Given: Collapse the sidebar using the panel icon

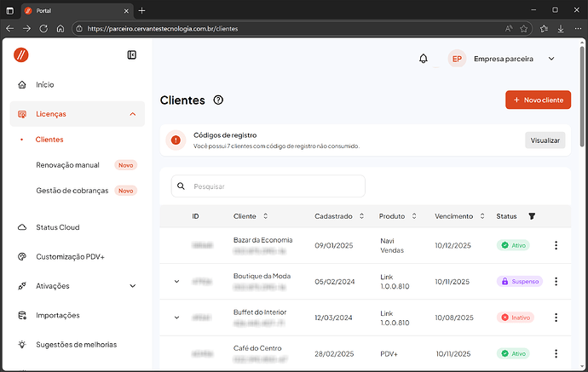Looking at the screenshot, I should point(132,54).
